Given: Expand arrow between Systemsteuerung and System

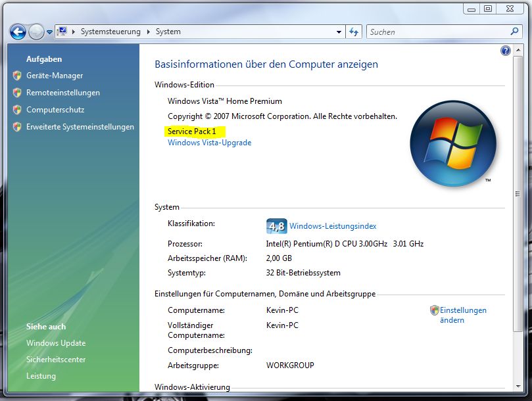Looking at the screenshot, I should [148, 32].
